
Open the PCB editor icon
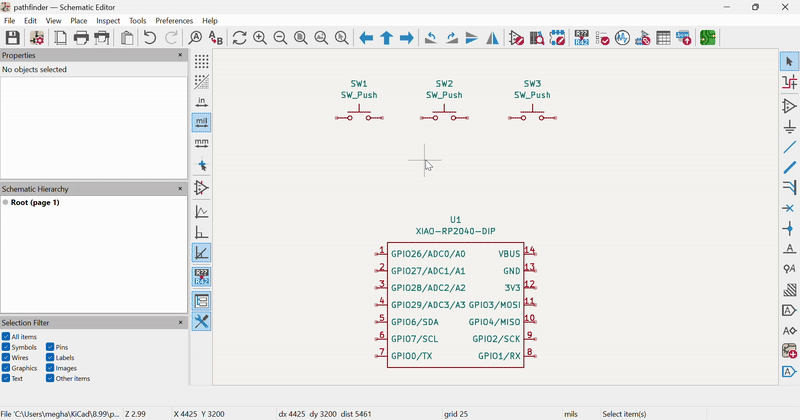tap(708, 38)
